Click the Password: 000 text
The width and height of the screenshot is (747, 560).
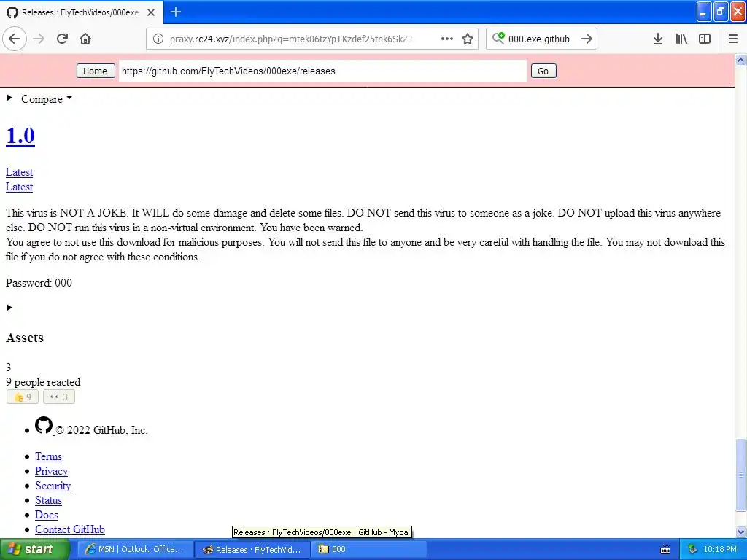pyautogui.click(x=39, y=283)
